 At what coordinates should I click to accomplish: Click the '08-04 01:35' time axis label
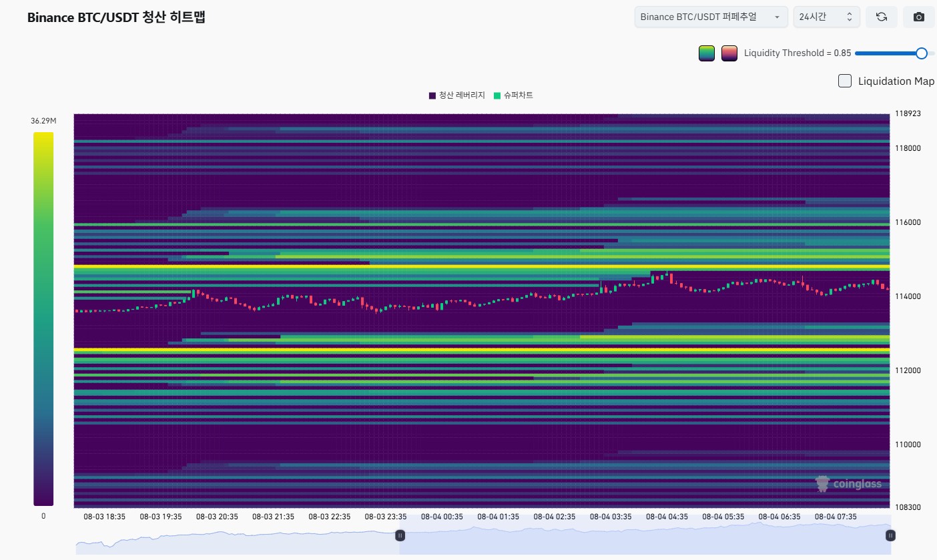pos(499,517)
